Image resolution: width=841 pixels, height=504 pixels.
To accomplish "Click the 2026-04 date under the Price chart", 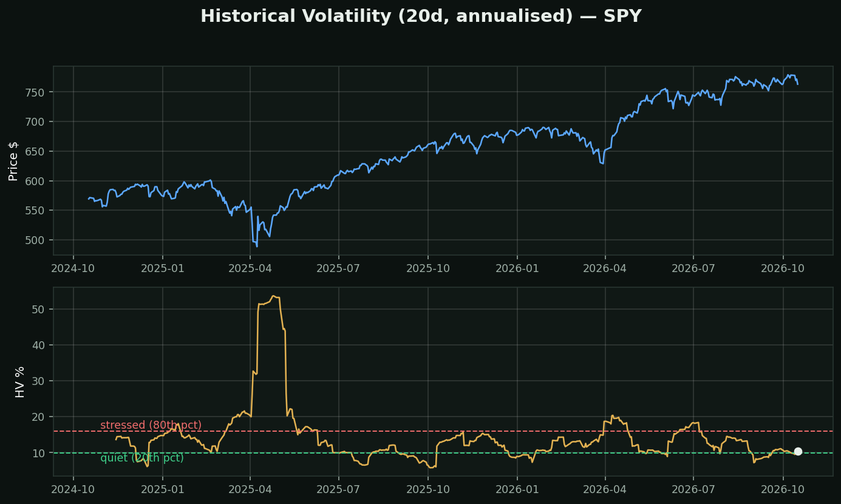I will coord(605,268).
